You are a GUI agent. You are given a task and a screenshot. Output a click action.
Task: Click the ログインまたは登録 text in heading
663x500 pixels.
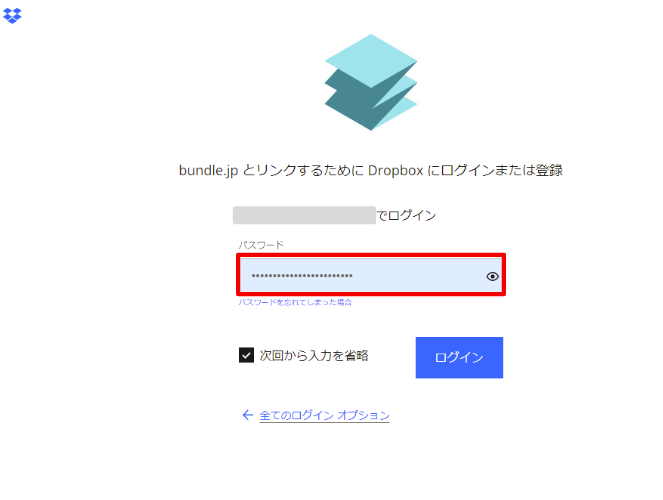coord(502,170)
